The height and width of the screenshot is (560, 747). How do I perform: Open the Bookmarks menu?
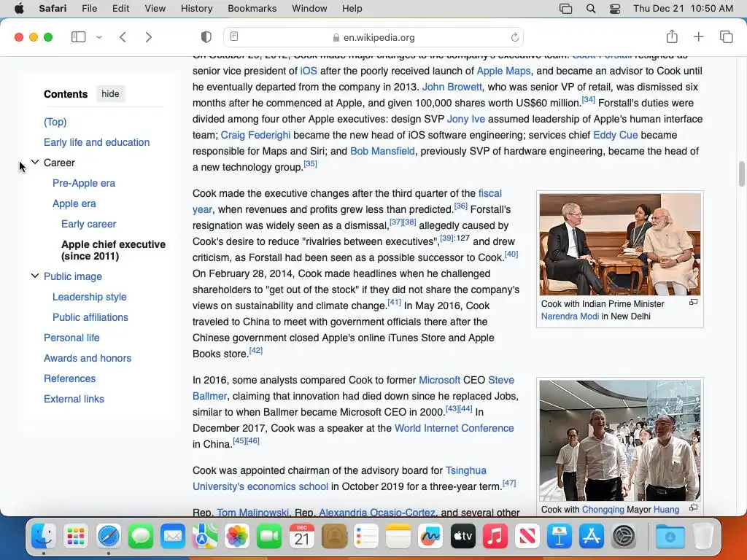[x=252, y=9]
